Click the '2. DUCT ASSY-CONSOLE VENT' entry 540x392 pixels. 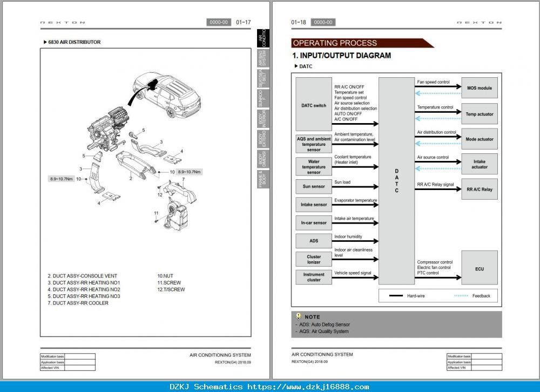coord(82,276)
